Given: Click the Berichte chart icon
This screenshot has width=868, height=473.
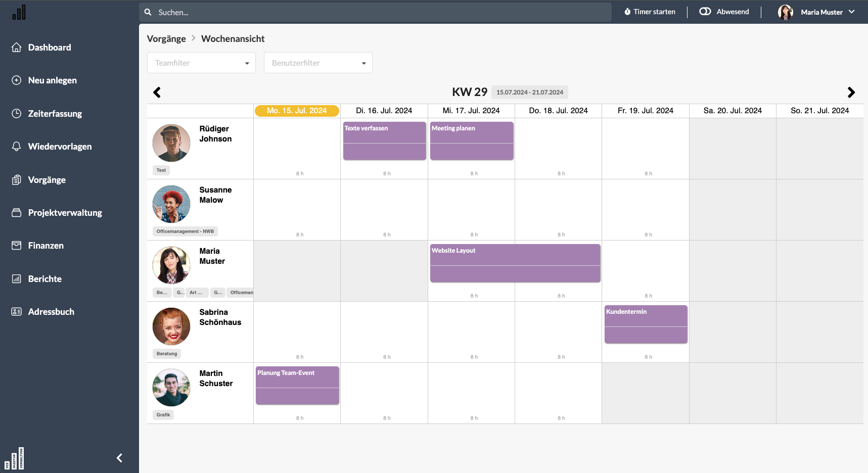Looking at the screenshot, I should click(17, 279).
